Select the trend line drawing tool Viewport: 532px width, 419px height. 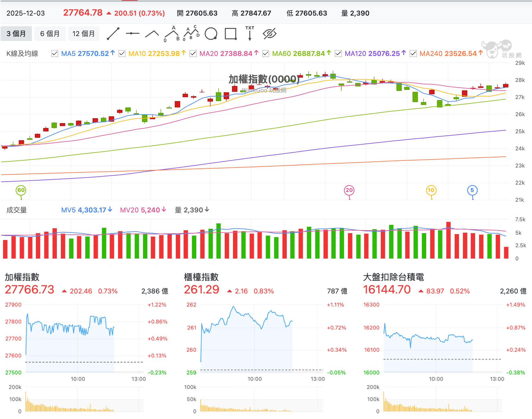(x=113, y=34)
